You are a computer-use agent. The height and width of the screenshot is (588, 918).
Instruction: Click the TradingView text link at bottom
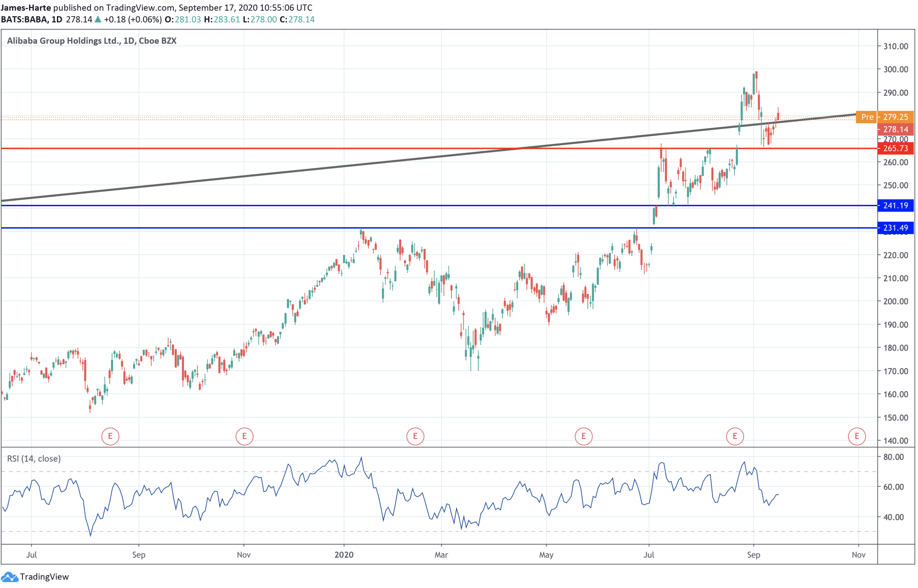pyautogui.click(x=44, y=577)
